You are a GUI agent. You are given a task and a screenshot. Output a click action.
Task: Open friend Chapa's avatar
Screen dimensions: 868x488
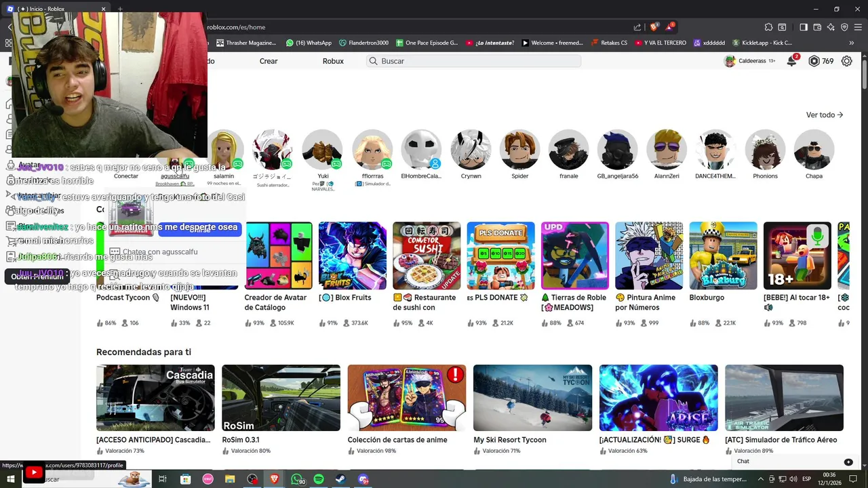click(814, 150)
